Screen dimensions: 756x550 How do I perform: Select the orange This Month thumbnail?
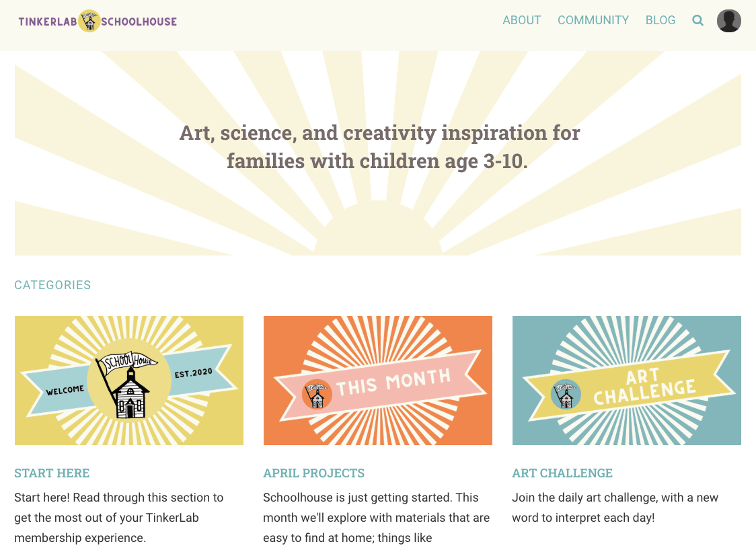click(x=377, y=381)
